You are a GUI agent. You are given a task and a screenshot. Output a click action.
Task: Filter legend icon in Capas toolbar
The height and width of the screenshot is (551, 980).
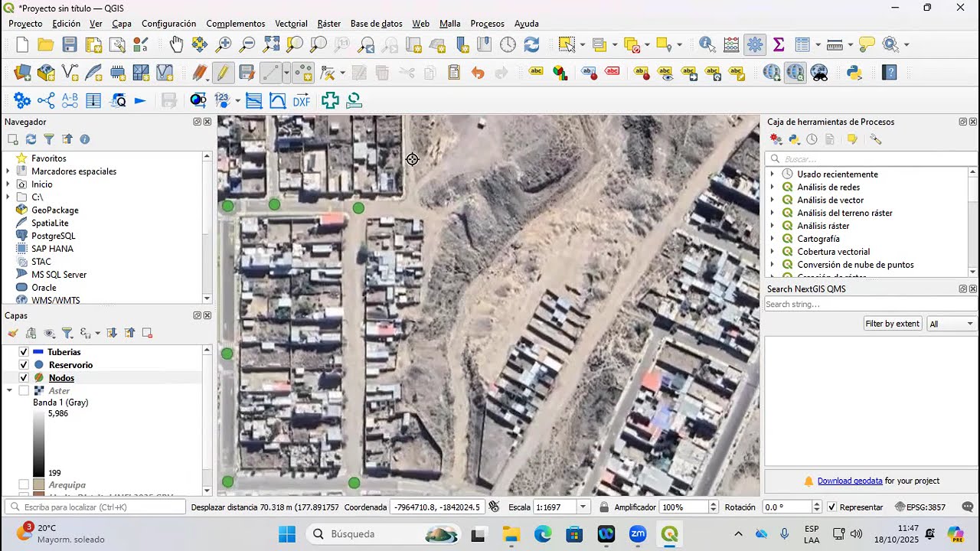[x=67, y=333]
